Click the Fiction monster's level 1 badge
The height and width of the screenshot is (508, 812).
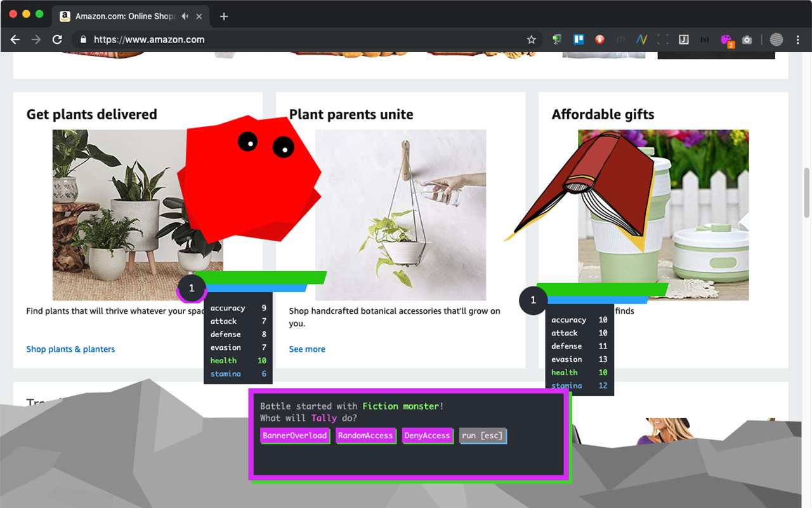click(533, 300)
